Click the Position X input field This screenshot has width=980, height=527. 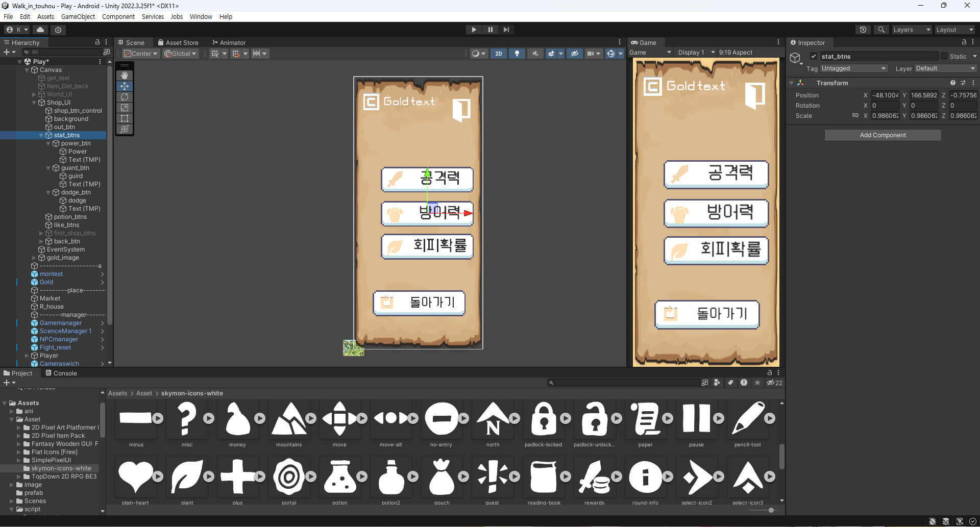(885, 95)
